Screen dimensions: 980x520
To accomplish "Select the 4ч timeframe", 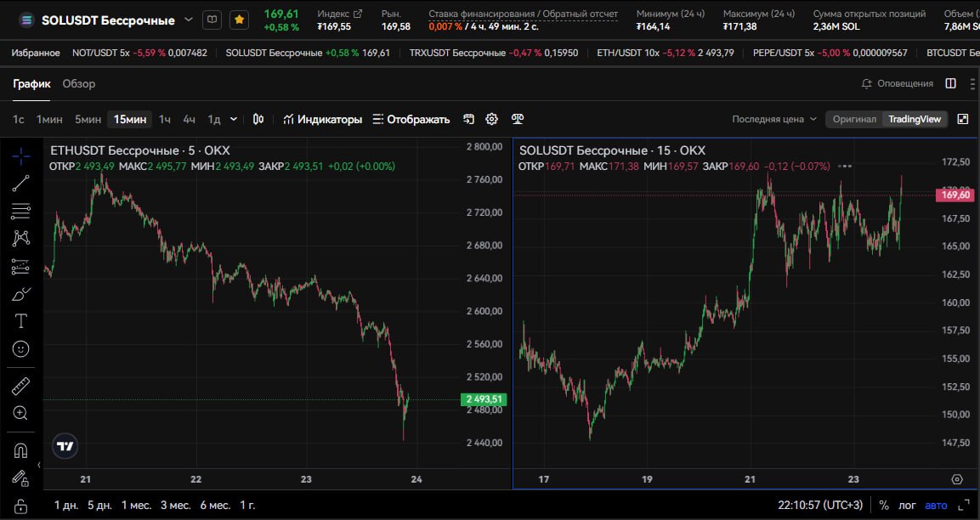I will click(x=189, y=119).
